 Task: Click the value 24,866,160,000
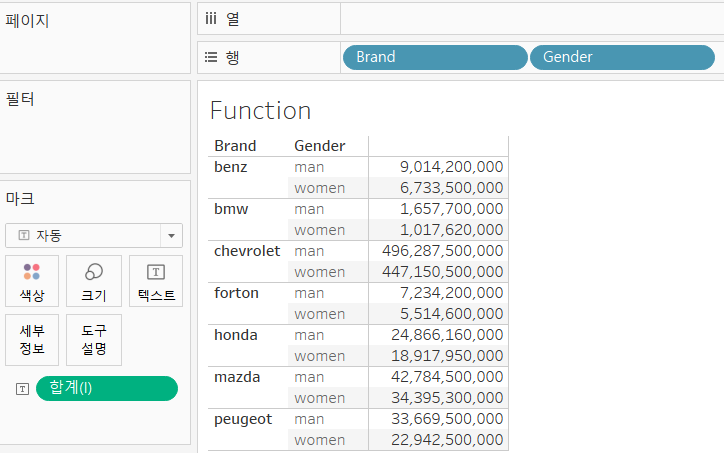click(447, 335)
